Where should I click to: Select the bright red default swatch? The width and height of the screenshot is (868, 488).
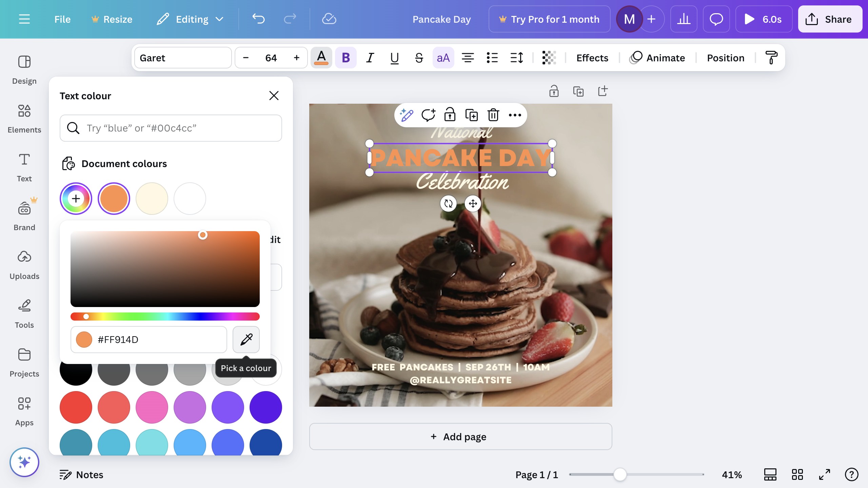point(76,407)
